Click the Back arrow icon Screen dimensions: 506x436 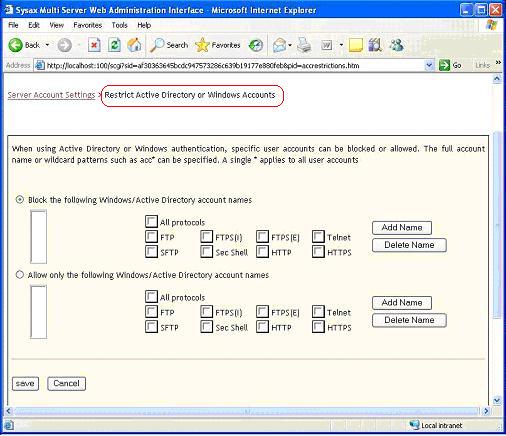tap(15, 45)
